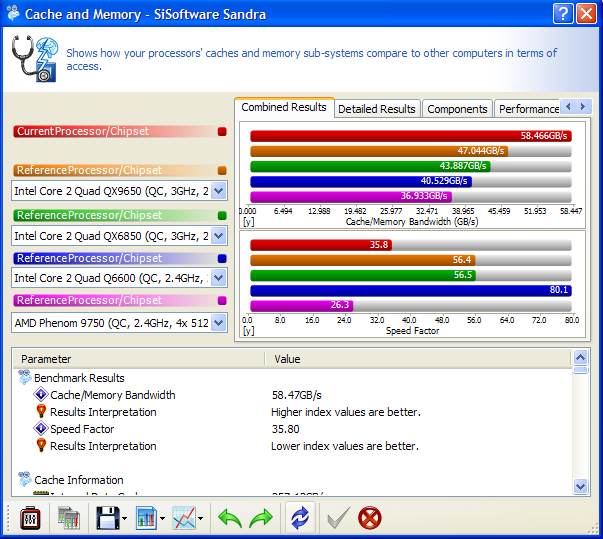Refresh the benchmark with blue arrows icon
The width and height of the screenshot is (603, 539).
click(300, 518)
